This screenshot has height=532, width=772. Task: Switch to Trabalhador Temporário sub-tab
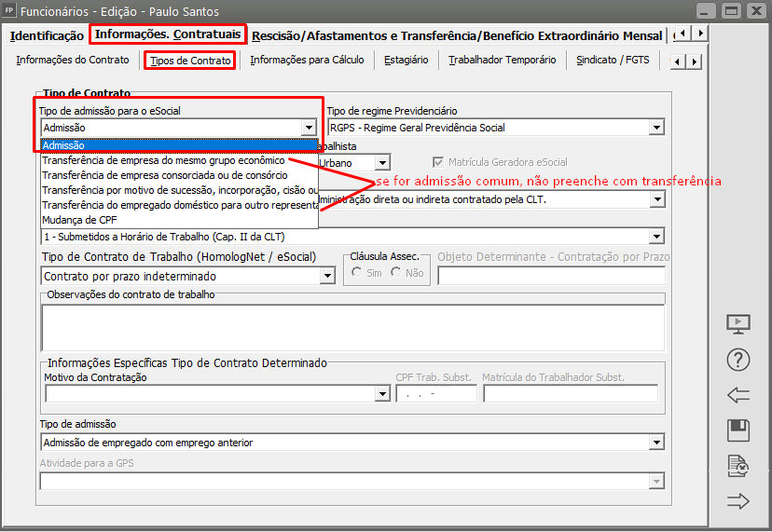click(503, 60)
